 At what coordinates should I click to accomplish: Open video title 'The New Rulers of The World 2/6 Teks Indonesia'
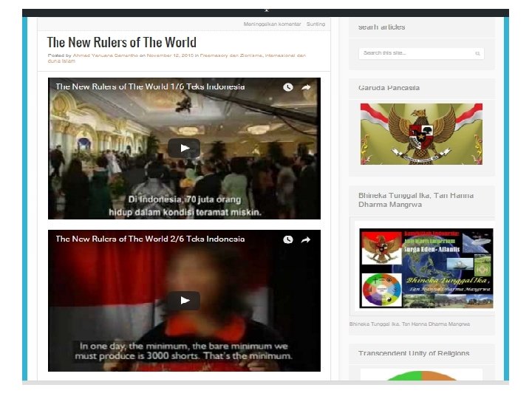tap(150, 239)
